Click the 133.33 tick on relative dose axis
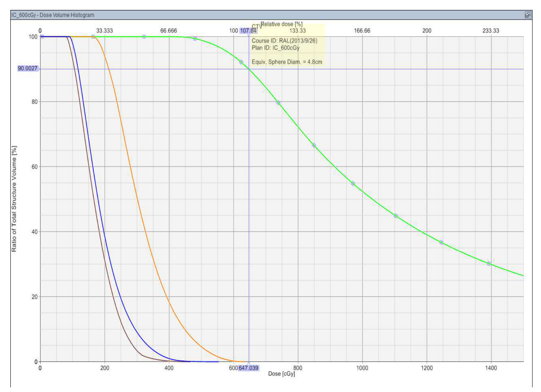This screenshot has height=392, width=541. pyautogui.click(x=298, y=30)
